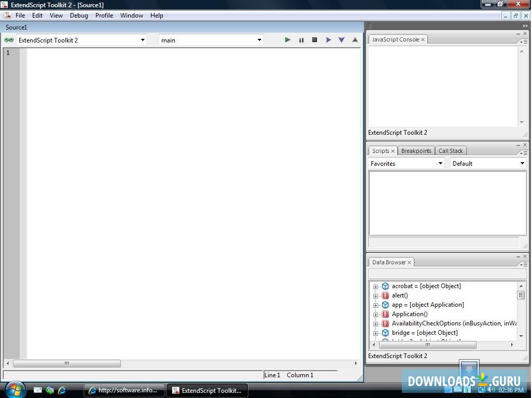532x398 pixels.
Task: Expand the Application() node
Action: 375,315
